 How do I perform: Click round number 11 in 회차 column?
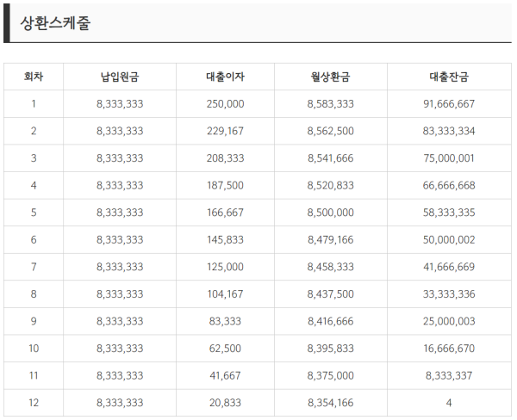[34, 375]
